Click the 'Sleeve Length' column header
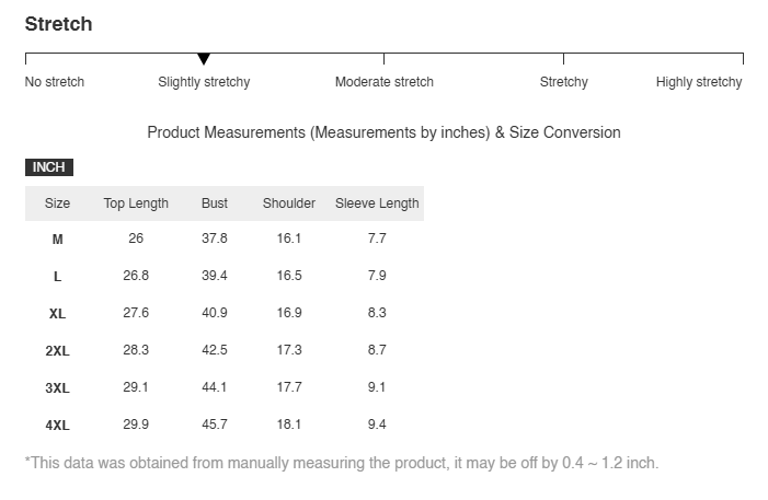The image size is (768, 500). pos(377,203)
